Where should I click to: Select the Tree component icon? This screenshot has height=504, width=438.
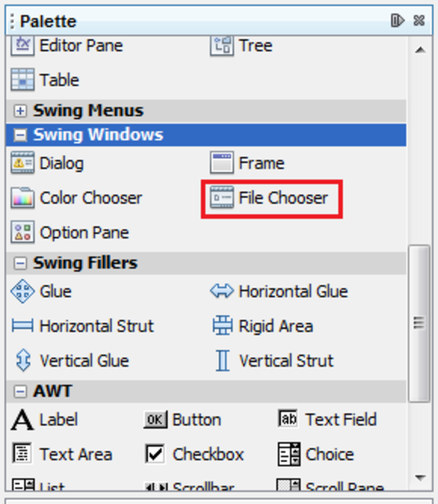click(x=223, y=46)
